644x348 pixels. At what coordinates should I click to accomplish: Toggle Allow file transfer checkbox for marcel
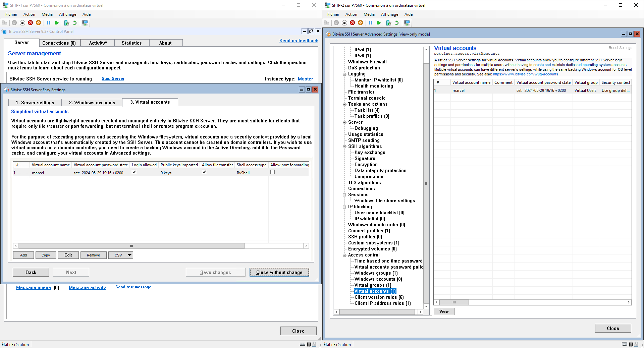point(204,172)
